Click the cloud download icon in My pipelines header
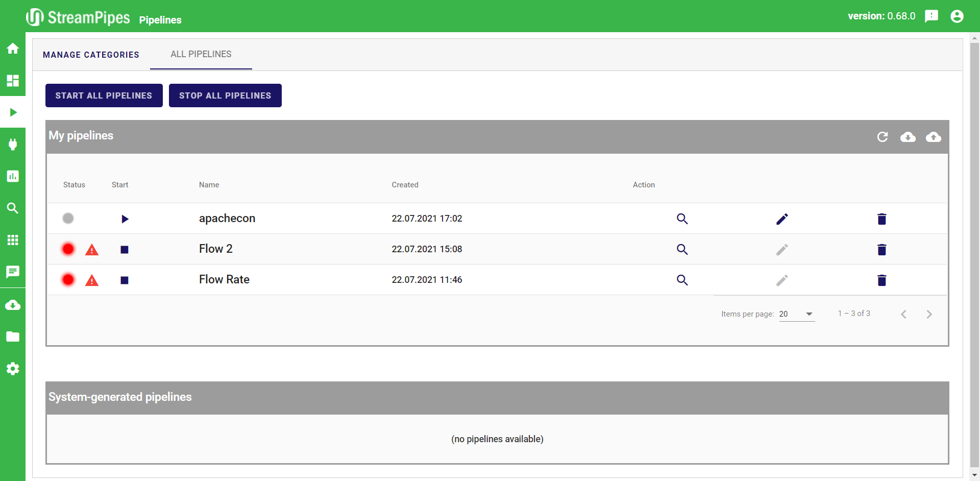The image size is (980, 481). pyautogui.click(x=908, y=137)
